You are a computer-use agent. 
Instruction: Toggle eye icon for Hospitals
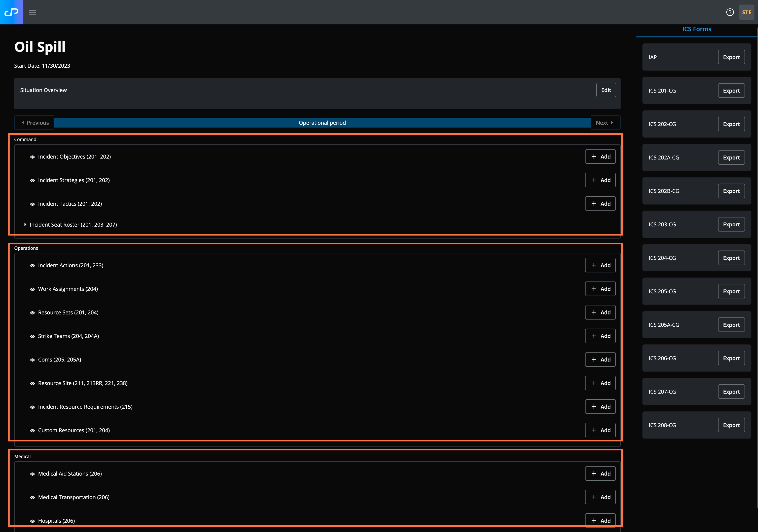point(32,521)
